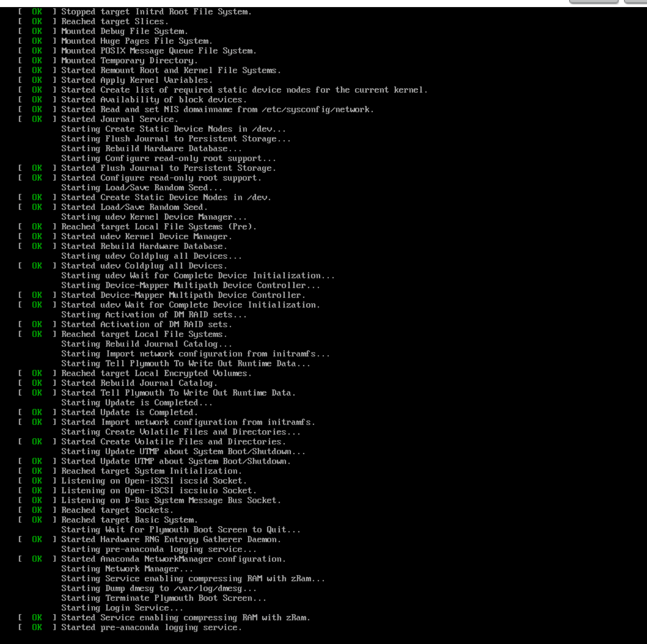Click 'Listening on Open-iSCSI iscsiuio Socket' line
The width and height of the screenshot is (647, 644).
pyautogui.click(x=158, y=491)
